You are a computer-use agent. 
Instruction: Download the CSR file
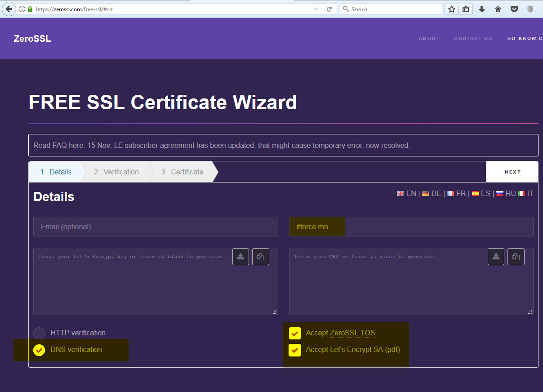pos(496,257)
